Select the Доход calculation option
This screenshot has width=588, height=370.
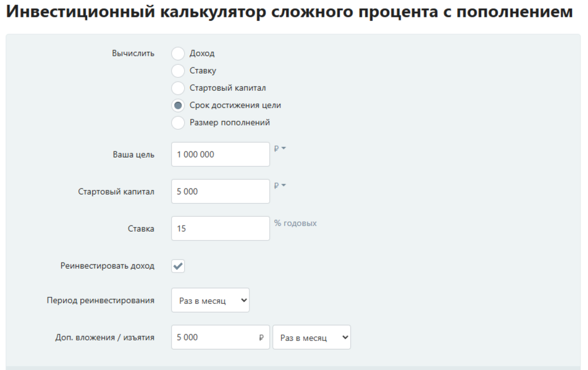(179, 55)
